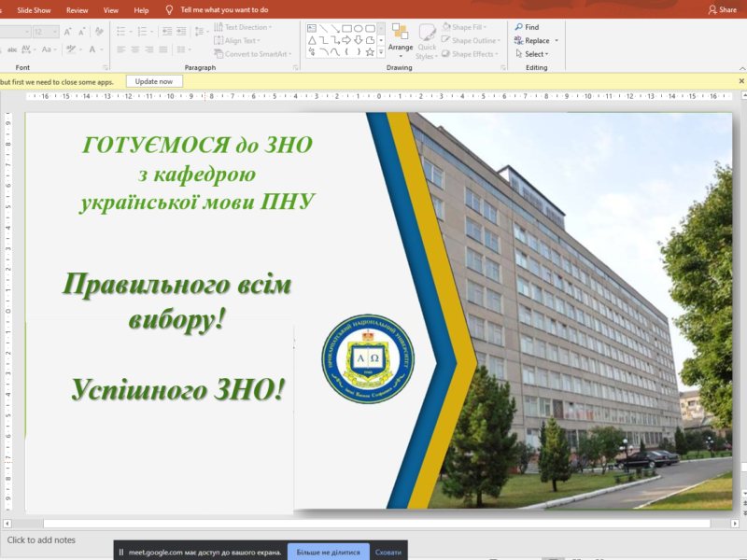Click the Більше не ділитися button
The width and height of the screenshot is (747, 560).
[x=328, y=552]
